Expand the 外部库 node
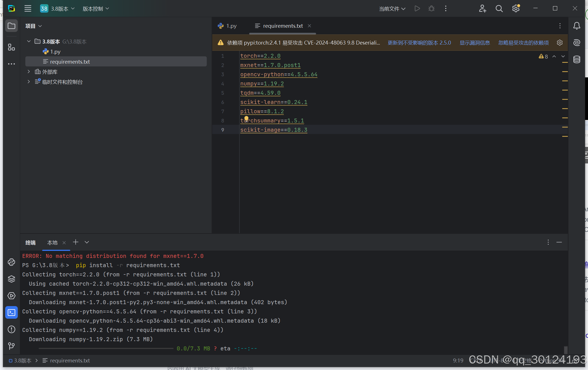This screenshot has width=588, height=370. coord(29,72)
